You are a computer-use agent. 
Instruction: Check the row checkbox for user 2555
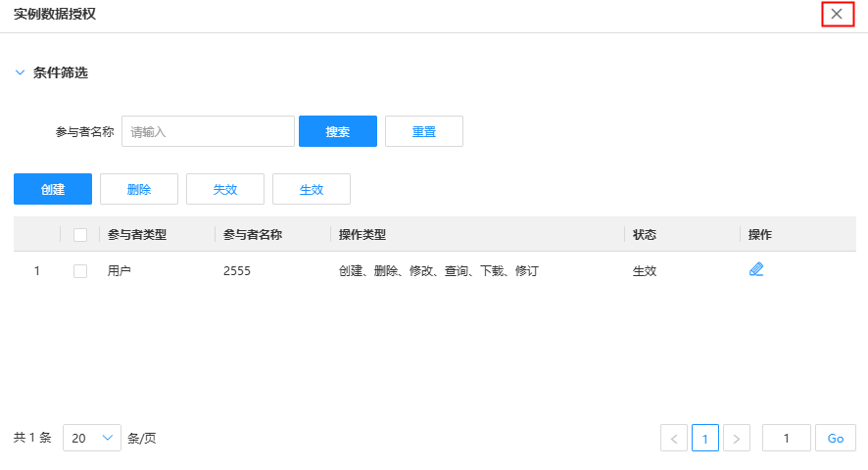80,270
